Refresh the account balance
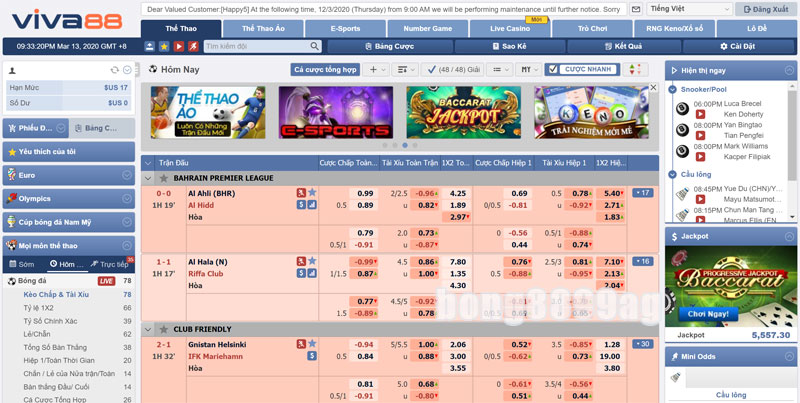Viewport: 800px width, 403px height. click(115, 70)
